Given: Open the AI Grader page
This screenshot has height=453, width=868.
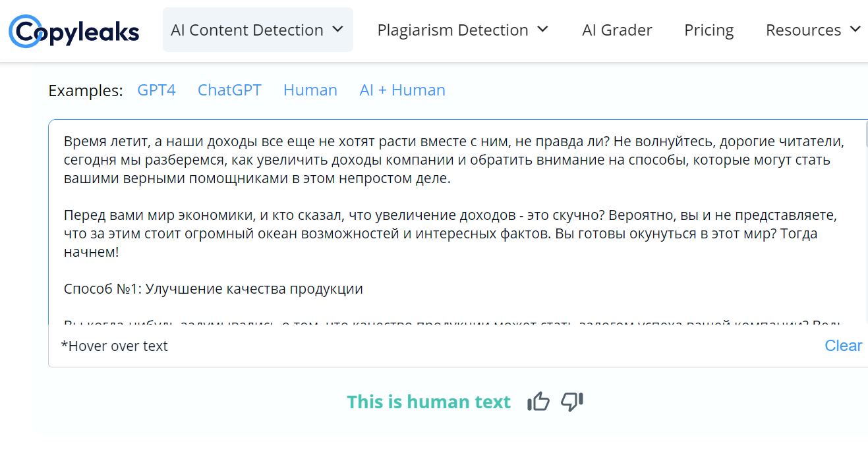Looking at the screenshot, I should pos(617,30).
